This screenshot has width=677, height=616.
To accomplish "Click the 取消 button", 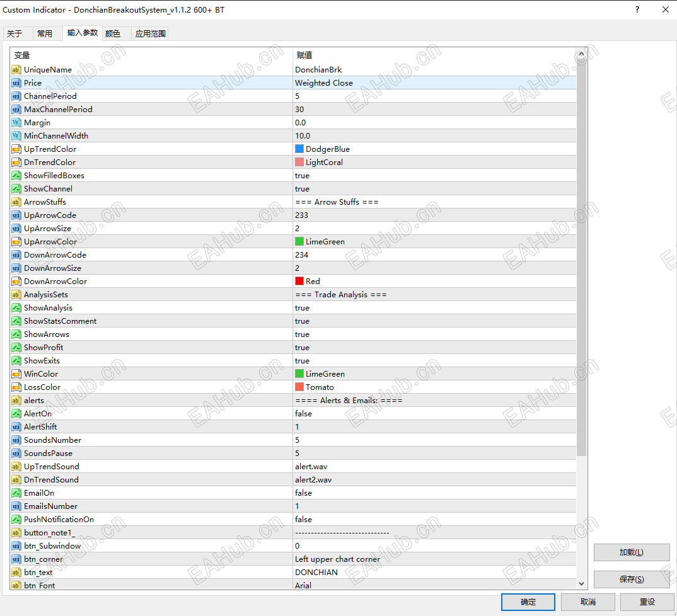I will [587, 602].
